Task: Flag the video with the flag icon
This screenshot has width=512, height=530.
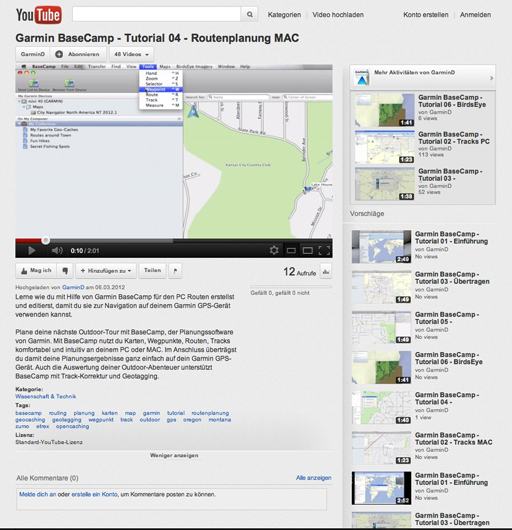Action: click(x=175, y=271)
